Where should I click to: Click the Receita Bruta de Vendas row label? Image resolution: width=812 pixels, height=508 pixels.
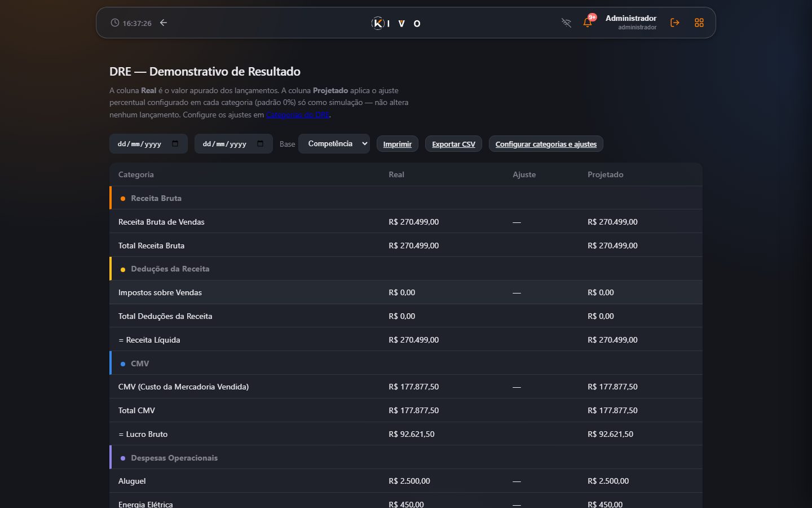pyautogui.click(x=161, y=222)
